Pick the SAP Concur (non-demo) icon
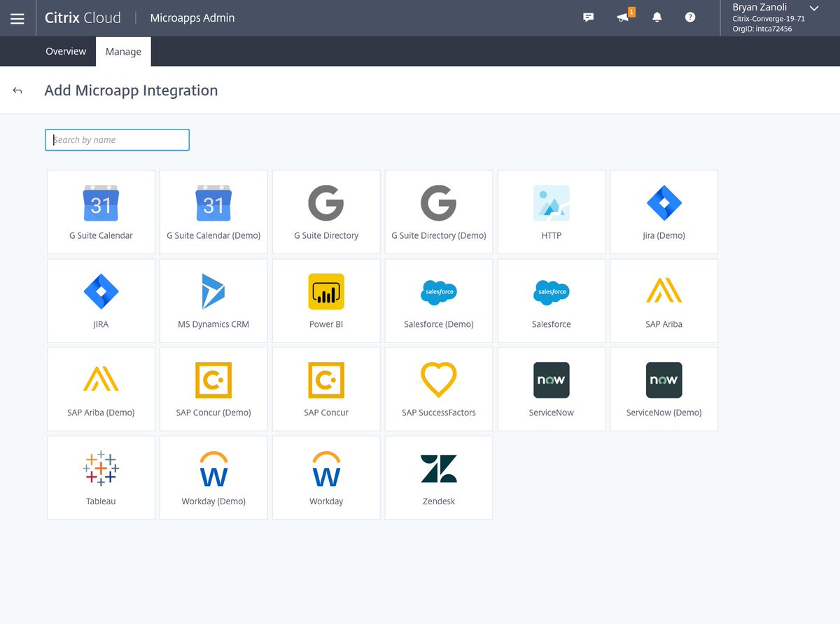 326,380
